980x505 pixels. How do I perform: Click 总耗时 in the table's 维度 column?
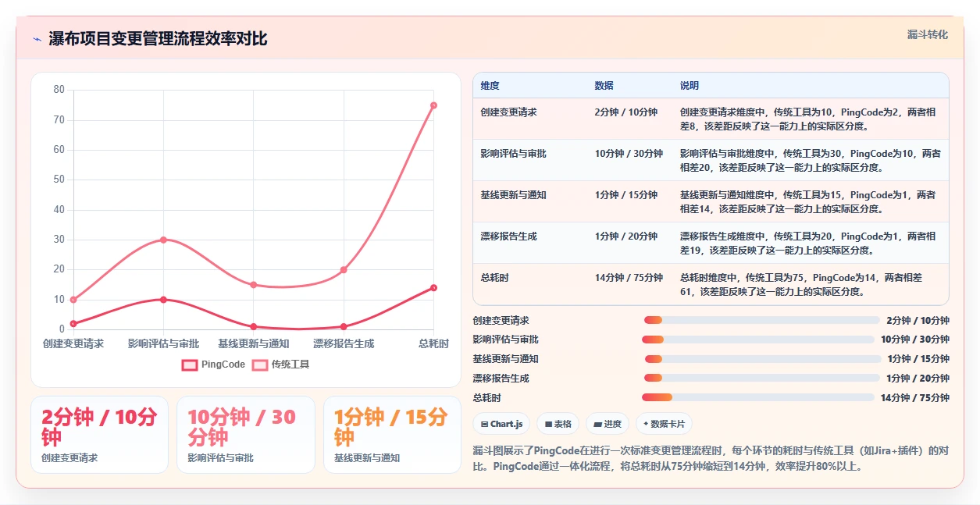(495, 278)
